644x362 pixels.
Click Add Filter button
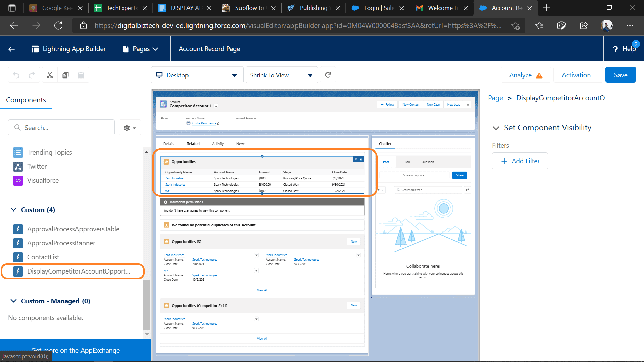coord(520,161)
